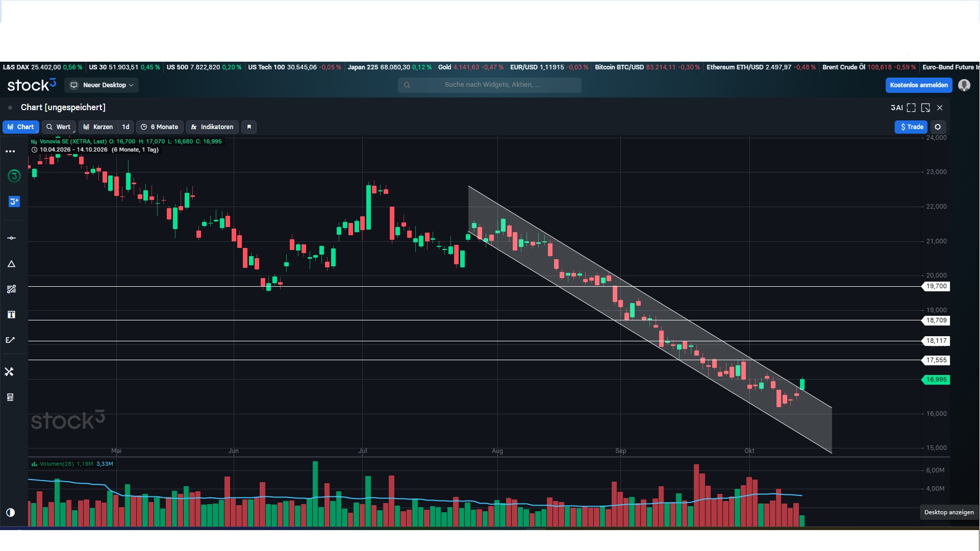This screenshot has height=551, width=980.
Task: Open chart settings gear icon
Action: [x=938, y=127]
